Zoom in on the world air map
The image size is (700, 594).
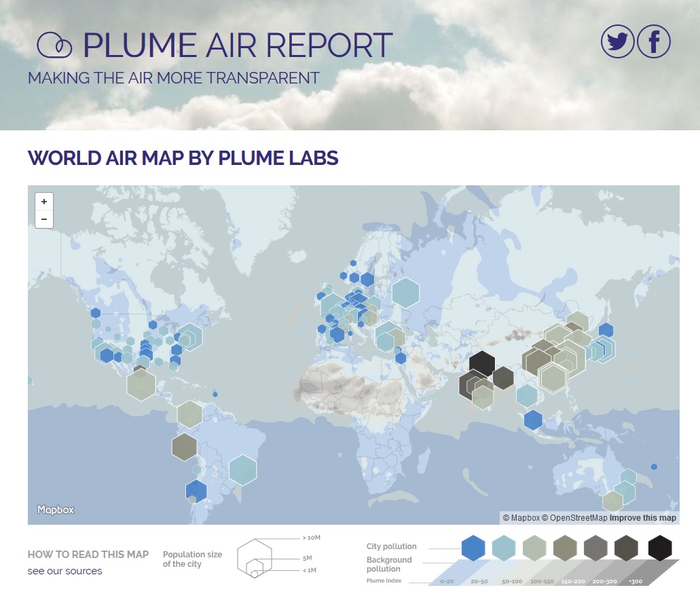coord(44,202)
